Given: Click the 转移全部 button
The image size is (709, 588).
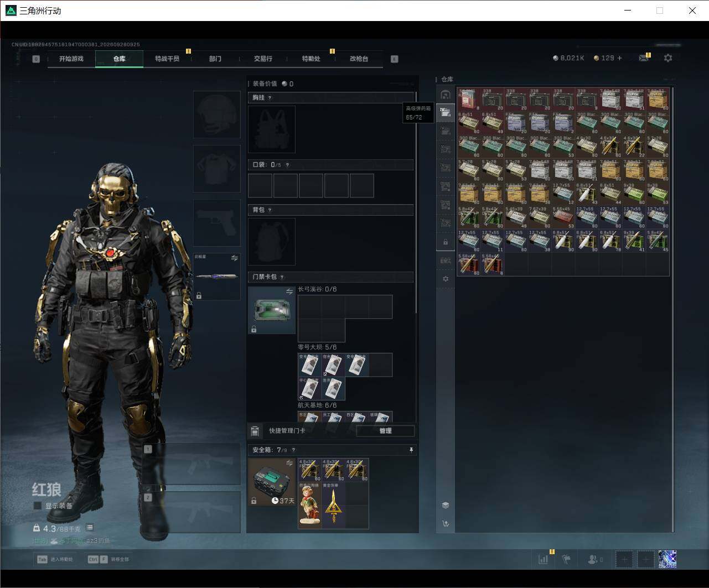Looking at the screenshot, I should tap(108, 559).
